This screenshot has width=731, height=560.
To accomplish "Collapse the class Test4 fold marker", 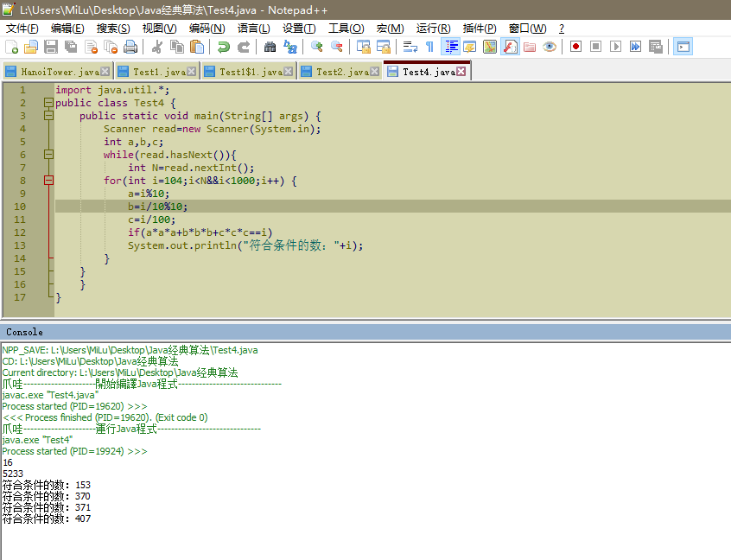I will [48, 103].
